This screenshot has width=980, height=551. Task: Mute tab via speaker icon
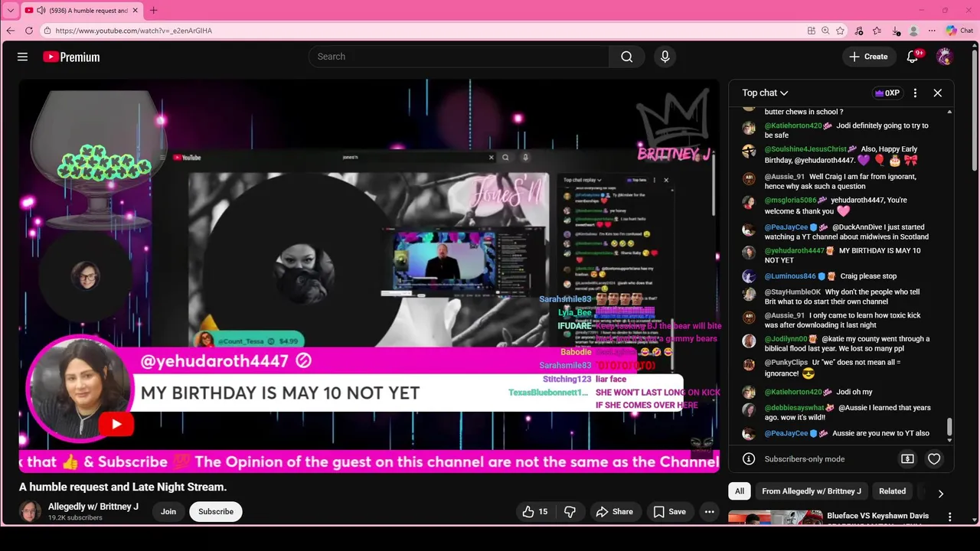tap(40, 11)
